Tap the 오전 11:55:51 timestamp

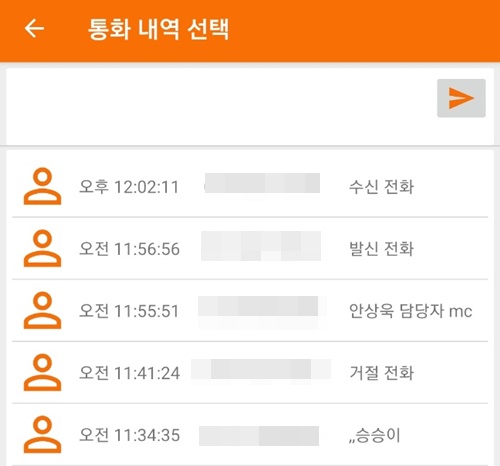(x=129, y=311)
